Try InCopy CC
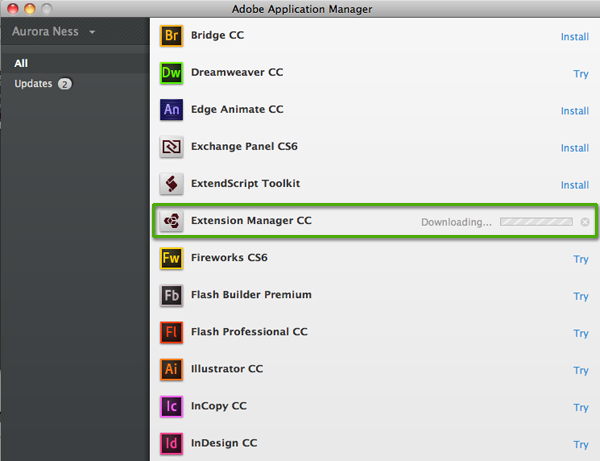Screen dimensions: 600x461 (581, 408)
